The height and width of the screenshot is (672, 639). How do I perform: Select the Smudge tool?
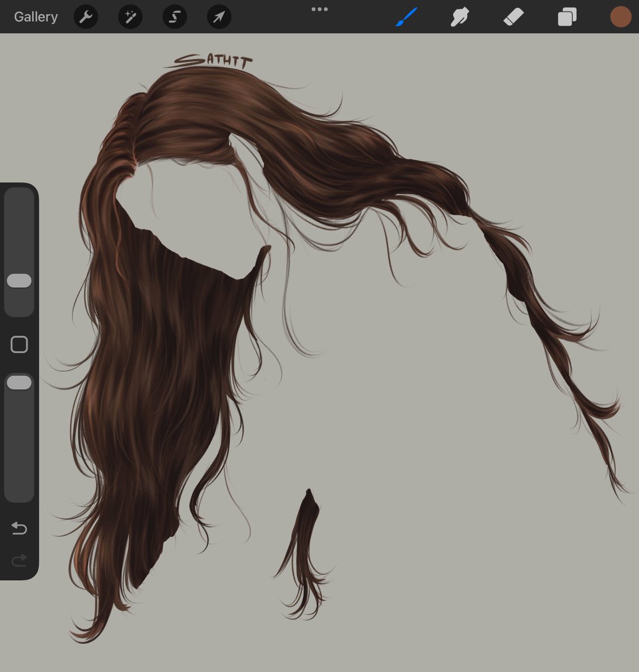tap(459, 17)
